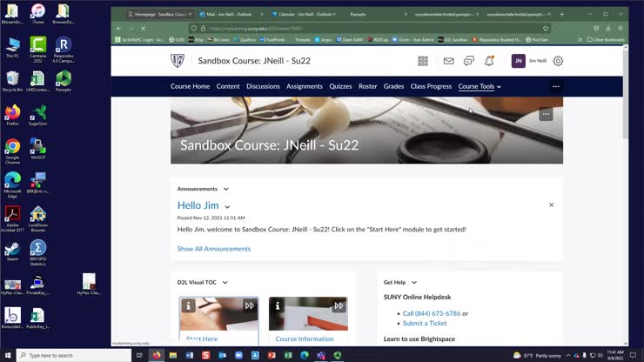This screenshot has width=644, height=362.
Task: Click the Submit a Ticket link
Action: click(x=426, y=323)
